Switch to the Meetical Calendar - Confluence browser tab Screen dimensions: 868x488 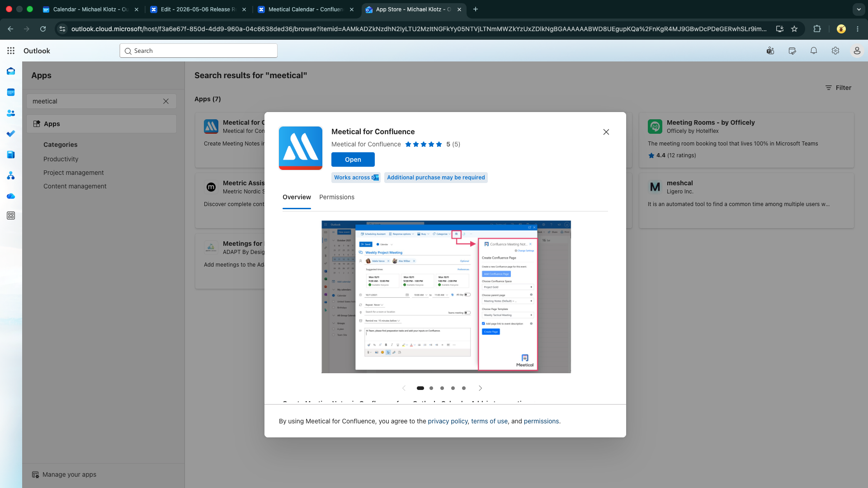(306, 9)
